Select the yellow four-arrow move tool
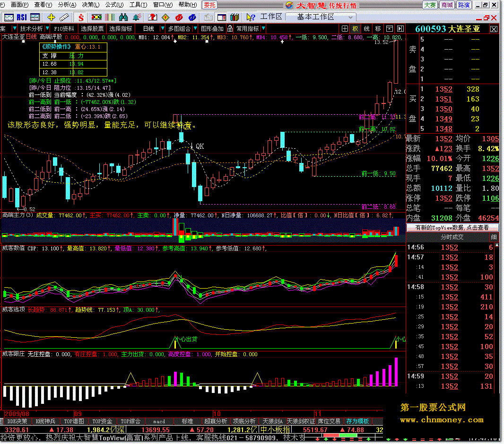This screenshot has width=504, height=444. (x=51, y=17)
